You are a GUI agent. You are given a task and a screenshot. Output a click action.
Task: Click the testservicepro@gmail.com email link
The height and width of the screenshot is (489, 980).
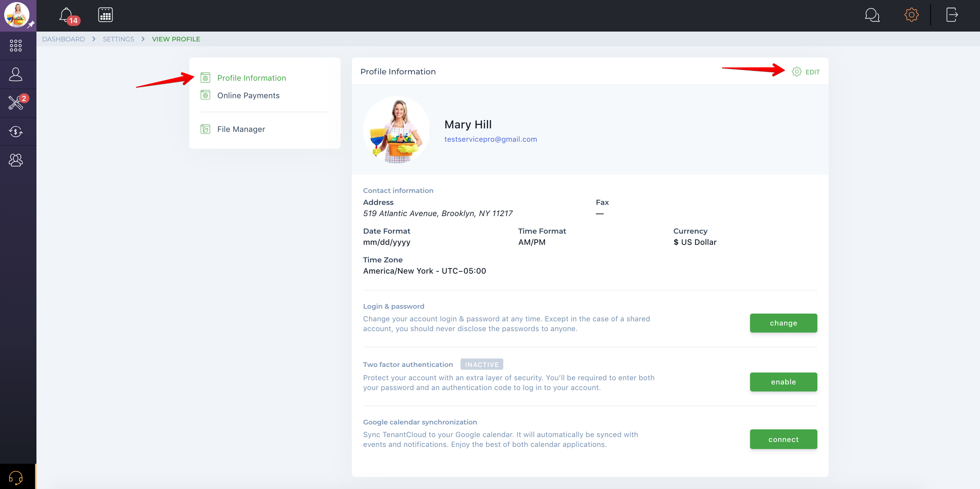(490, 139)
